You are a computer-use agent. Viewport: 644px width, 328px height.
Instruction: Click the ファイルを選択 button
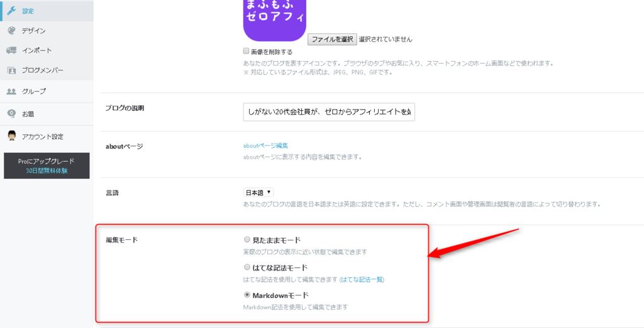tap(332, 40)
